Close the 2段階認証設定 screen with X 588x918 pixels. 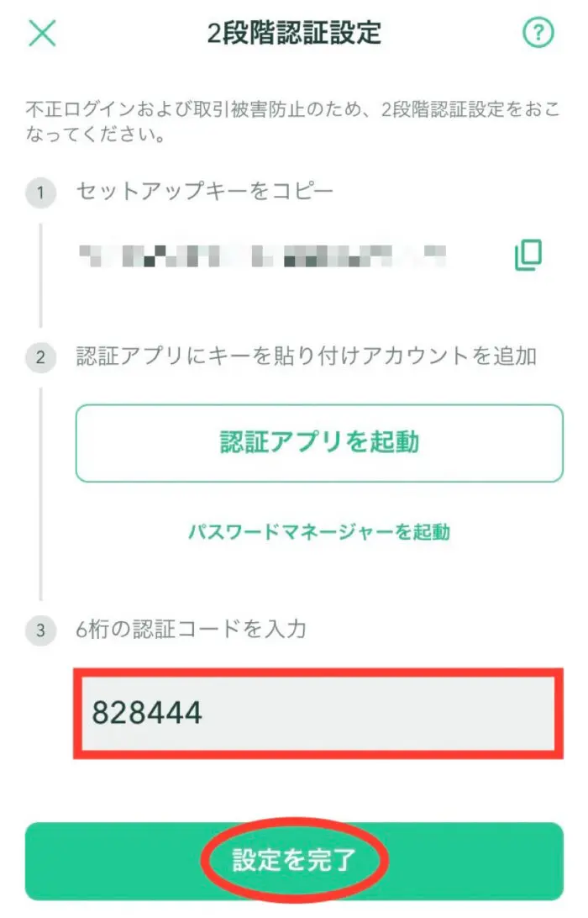(x=43, y=33)
